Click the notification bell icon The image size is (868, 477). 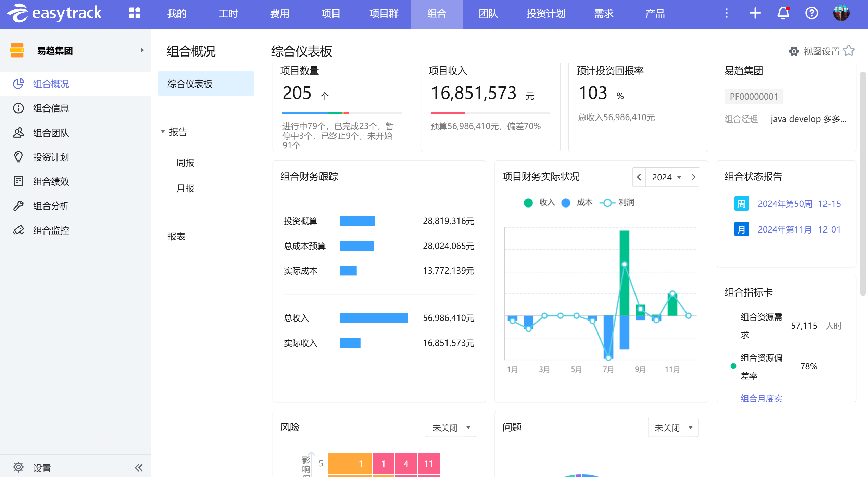pos(783,13)
